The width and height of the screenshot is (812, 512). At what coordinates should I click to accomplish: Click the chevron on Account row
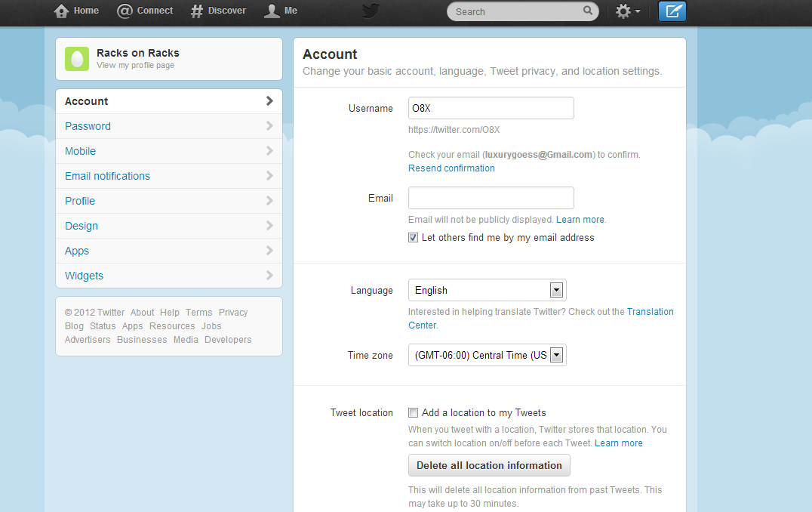pyautogui.click(x=269, y=101)
